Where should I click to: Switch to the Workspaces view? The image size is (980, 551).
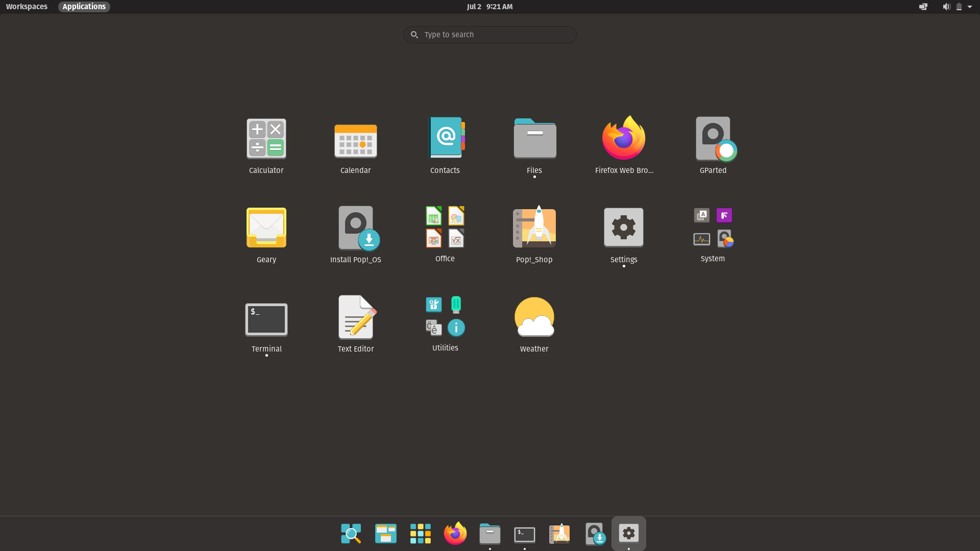pyautogui.click(x=27, y=7)
